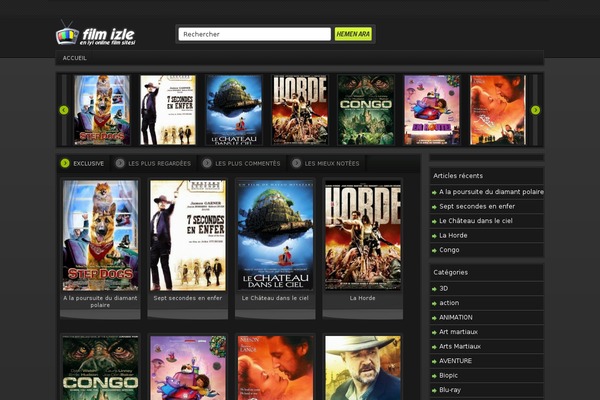
Task: Open the Arts Martiaux category
Action: (x=460, y=346)
